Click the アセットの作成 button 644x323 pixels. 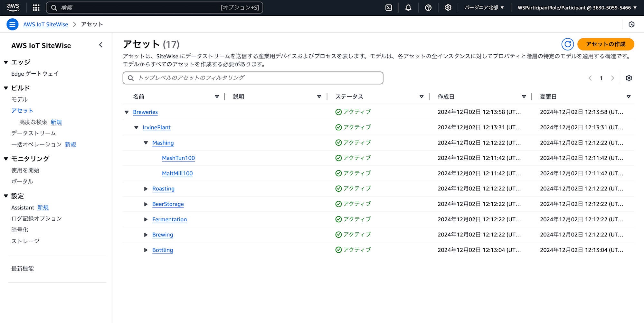pos(606,44)
